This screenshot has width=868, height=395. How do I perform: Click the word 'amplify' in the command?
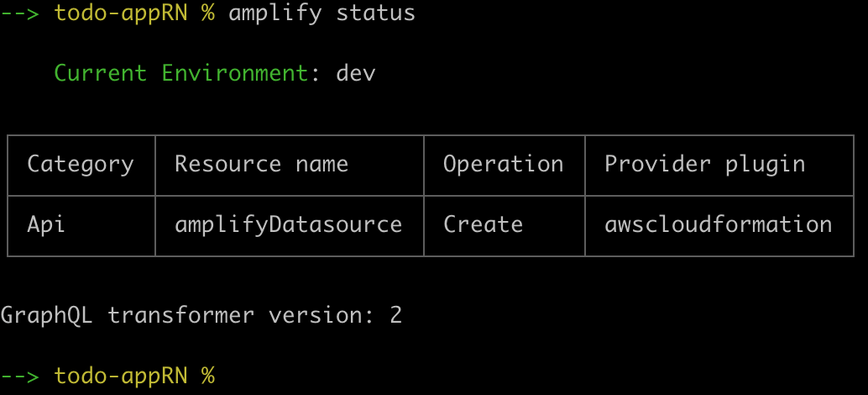click(x=275, y=13)
